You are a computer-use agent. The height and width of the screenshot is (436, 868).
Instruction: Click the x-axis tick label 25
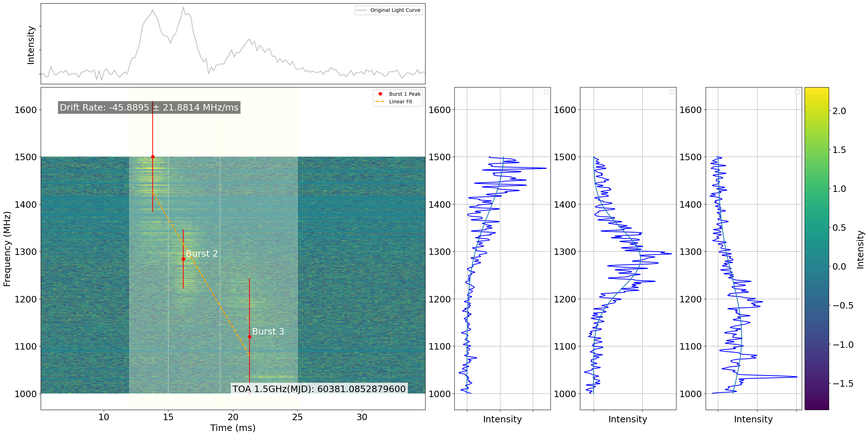pos(297,417)
